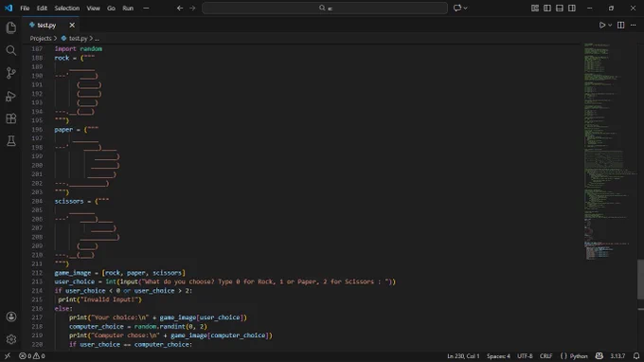Image resolution: width=644 pixels, height=362 pixels.
Task: Click Customize Layout icon in title bar
Action: coord(535,8)
